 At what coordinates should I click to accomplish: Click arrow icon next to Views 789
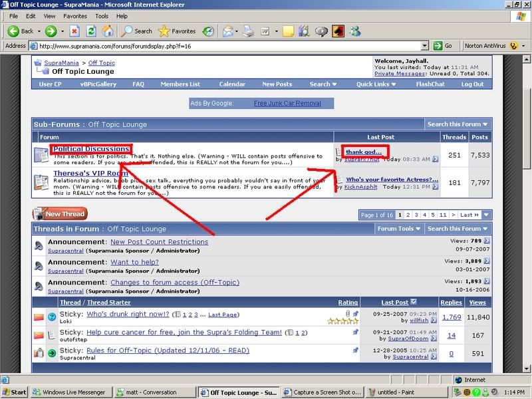(487, 241)
